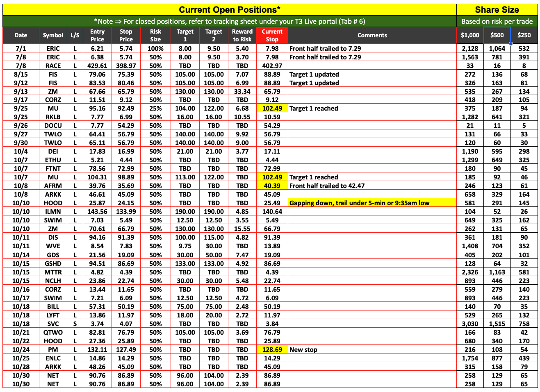Select the Reward to Risk column header
Image resolution: width=540 pixels, height=392 pixels.
click(x=242, y=35)
